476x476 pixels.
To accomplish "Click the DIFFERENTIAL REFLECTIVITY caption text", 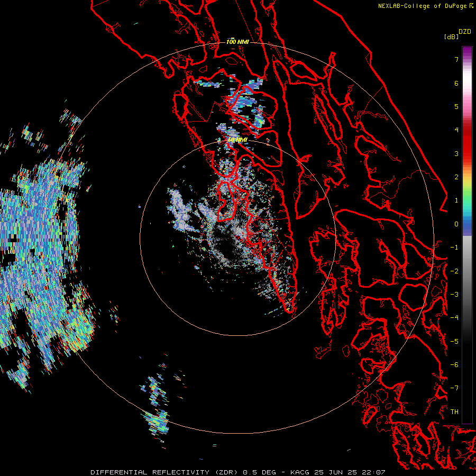I will tap(150, 472).
